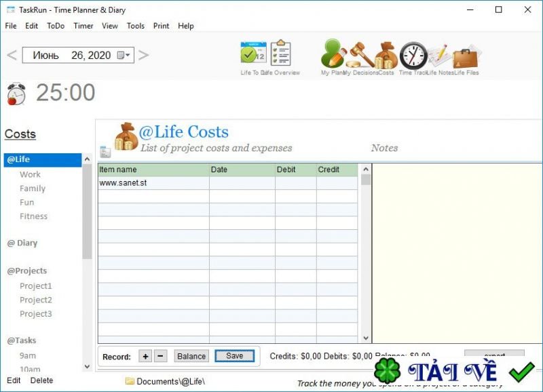Click the sidebar scrollbar down arrow
The image size is (543, 392).
(88, 366)
